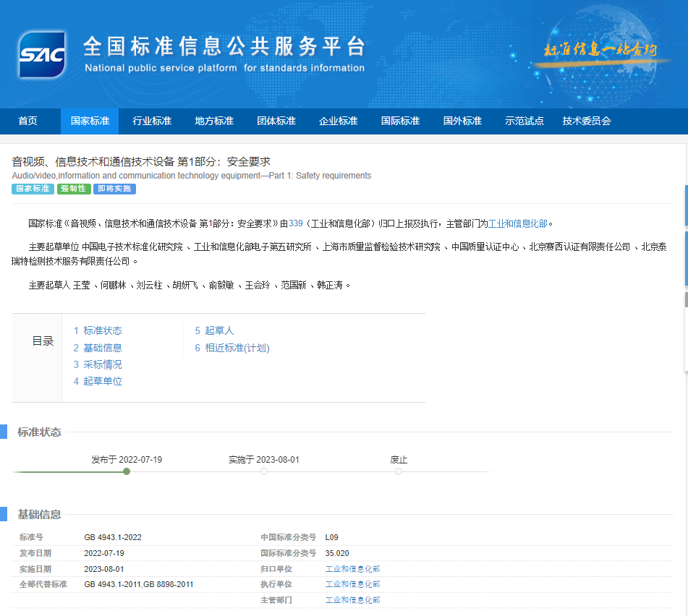688x616 pixels.
Task: Select the 发布于 2022-07-19 timeline dot
Action: (x=127, y=471)
